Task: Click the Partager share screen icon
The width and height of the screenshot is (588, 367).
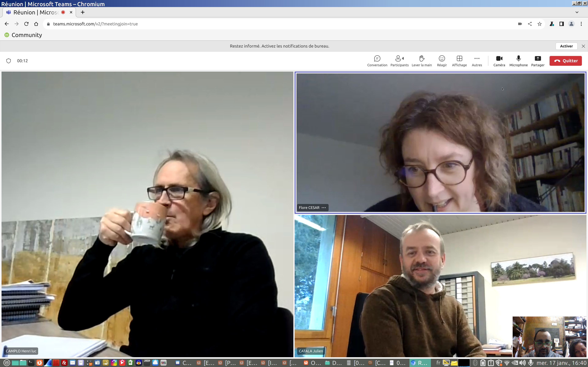Action: 538,61
